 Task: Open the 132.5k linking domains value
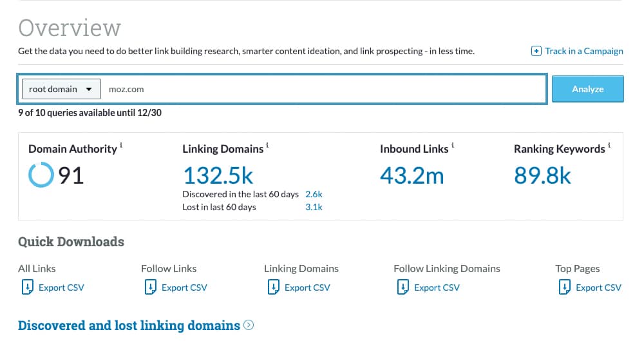[218, 175]
